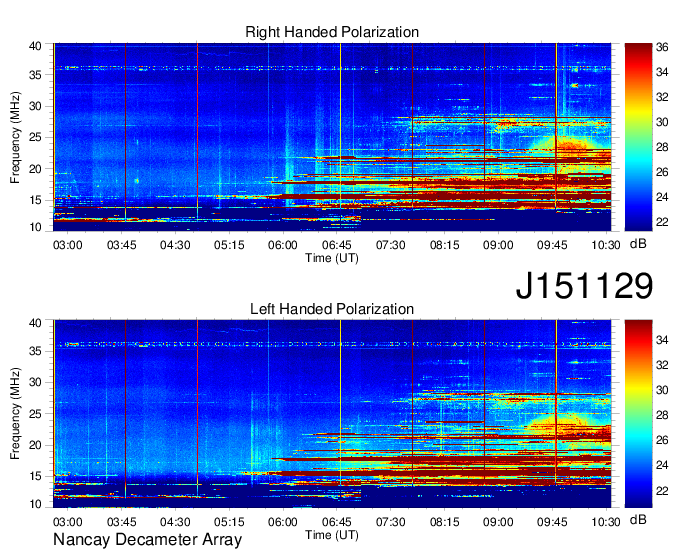Click the 06:00 time tick under the top plot

[283, 245]
